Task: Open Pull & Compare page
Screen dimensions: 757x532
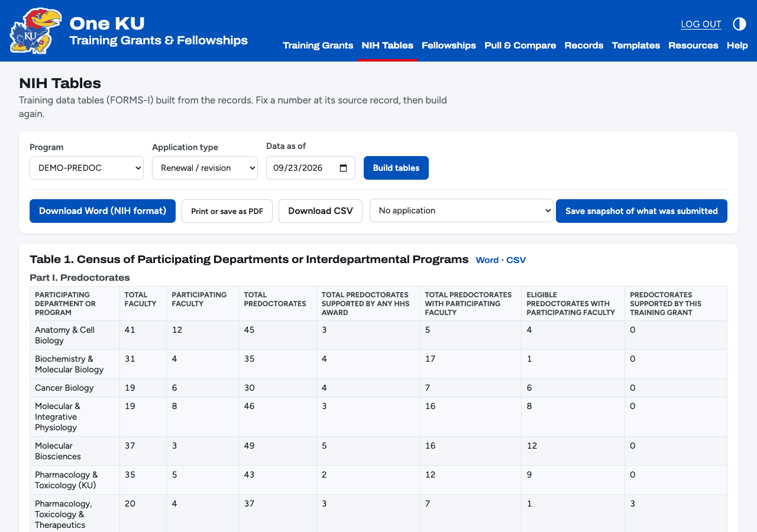Action: pos(520,46)
